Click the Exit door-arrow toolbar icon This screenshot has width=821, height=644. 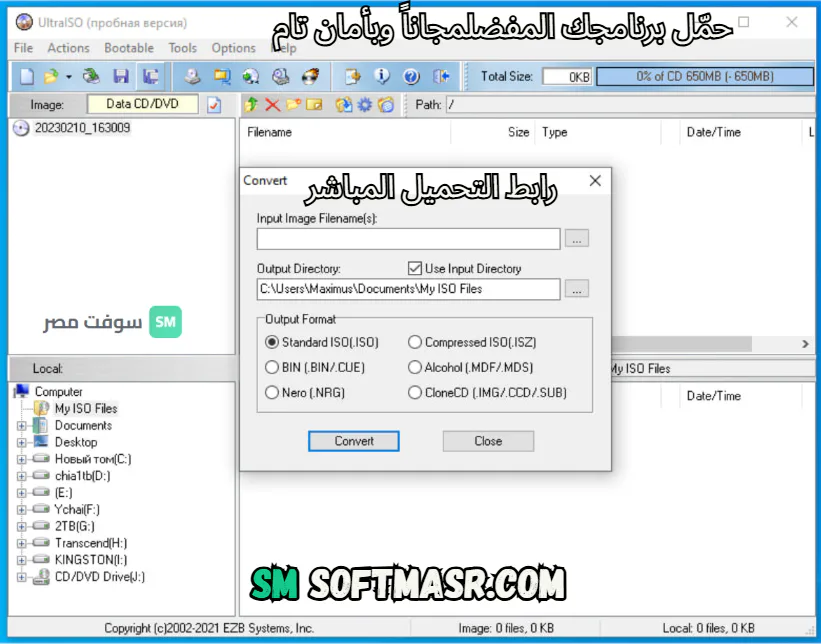pyautogui.click(x=441, y=76)
